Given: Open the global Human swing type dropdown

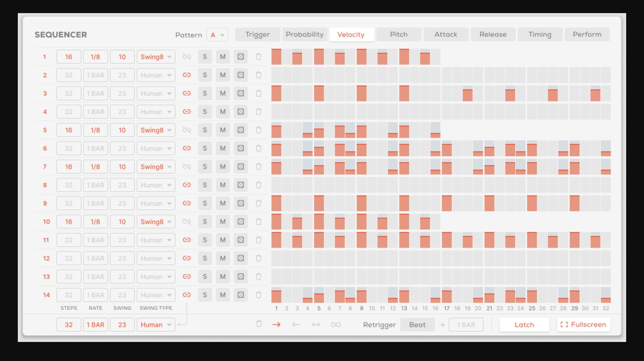Looking at the screenshot, I should [156, 324].
